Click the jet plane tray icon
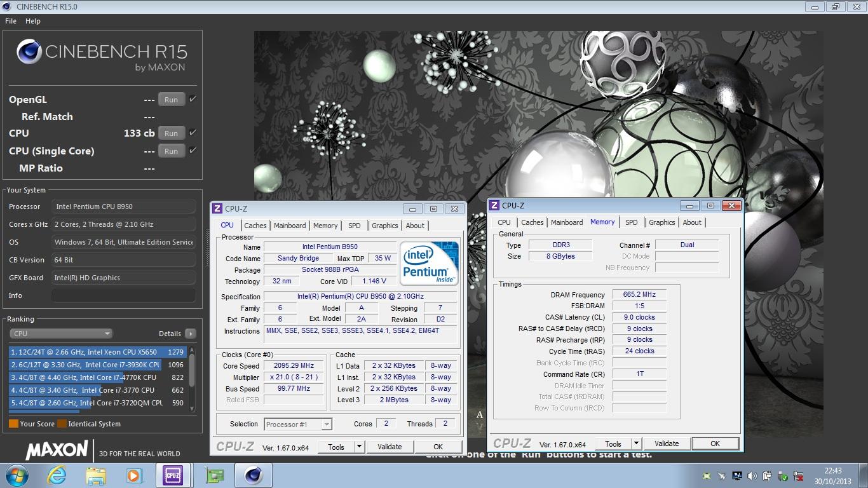Screen dimensions: 868x488 (x=722, y=476)
